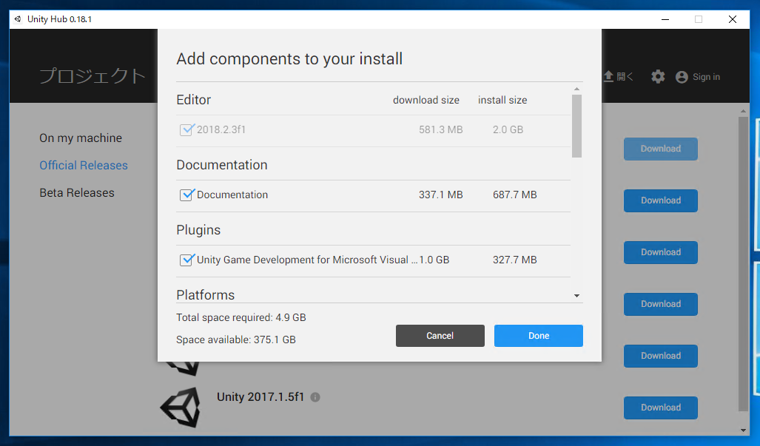Image resolution: width=760 pixels, height=446 pixels.
Task: Click the Unity Hub title bar icon
Action: coord(18,19)
